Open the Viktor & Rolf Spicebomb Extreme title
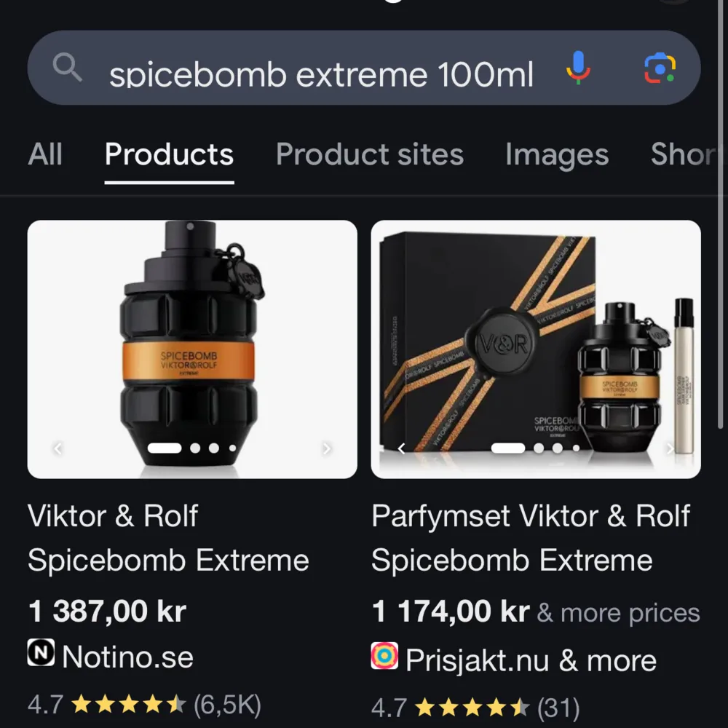 (x=168, y=537)
